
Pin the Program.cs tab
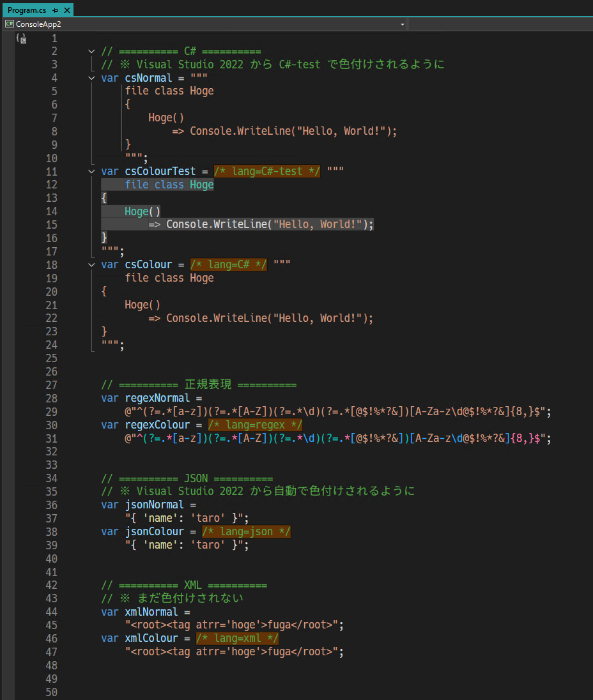click(x=56, y=10)
